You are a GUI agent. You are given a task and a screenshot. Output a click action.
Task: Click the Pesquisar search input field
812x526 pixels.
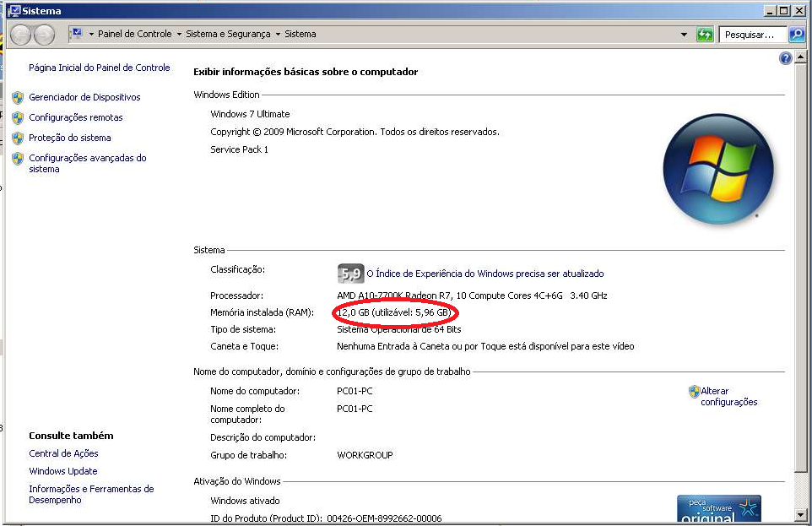tap(754, 35)
